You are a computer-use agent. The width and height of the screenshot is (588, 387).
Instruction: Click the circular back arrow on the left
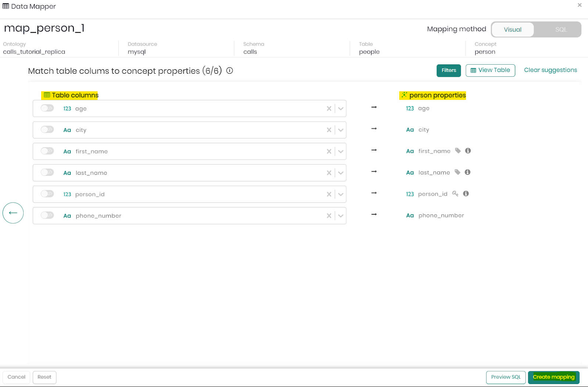click(x=13, y=213)
